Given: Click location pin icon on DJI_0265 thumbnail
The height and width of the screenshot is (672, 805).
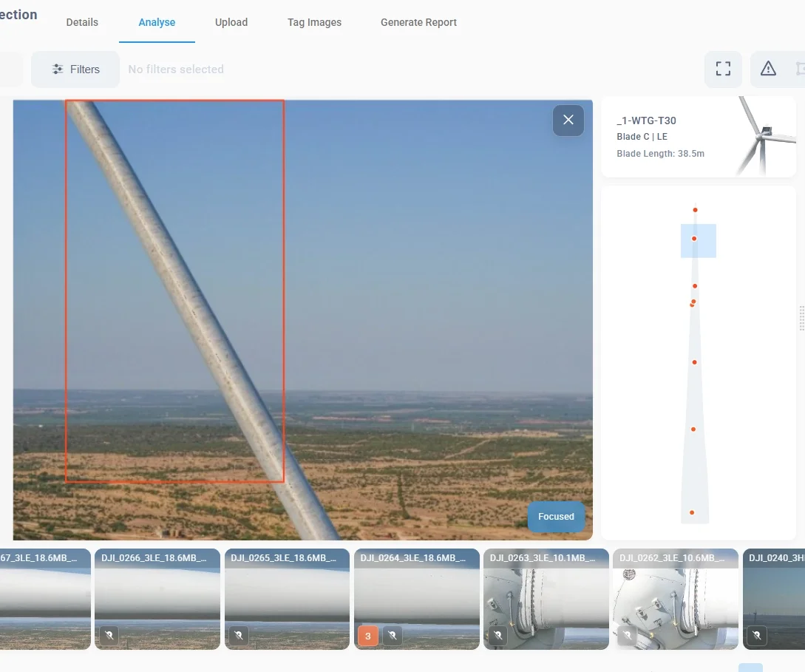Looking at the screenshot, I should (238, 636).
